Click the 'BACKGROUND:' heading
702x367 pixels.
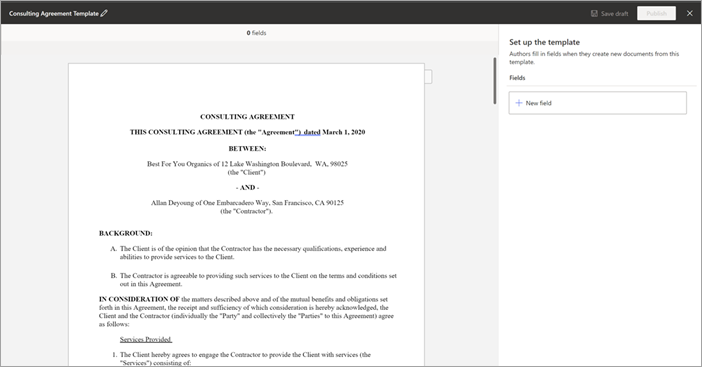click(126, 233)
